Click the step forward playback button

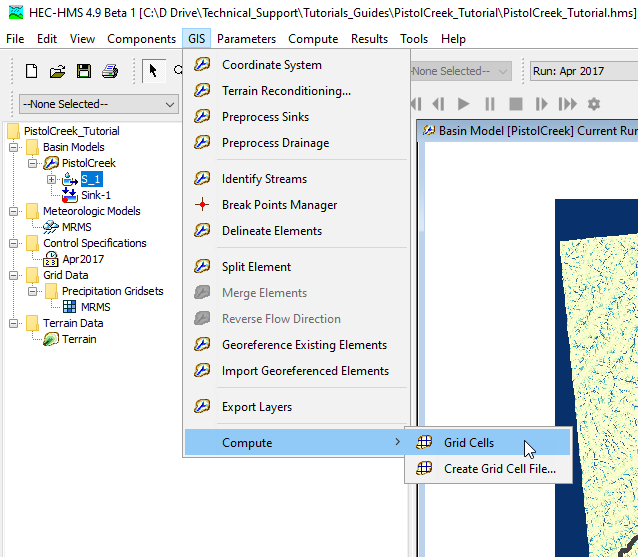(x=541, y=104)
